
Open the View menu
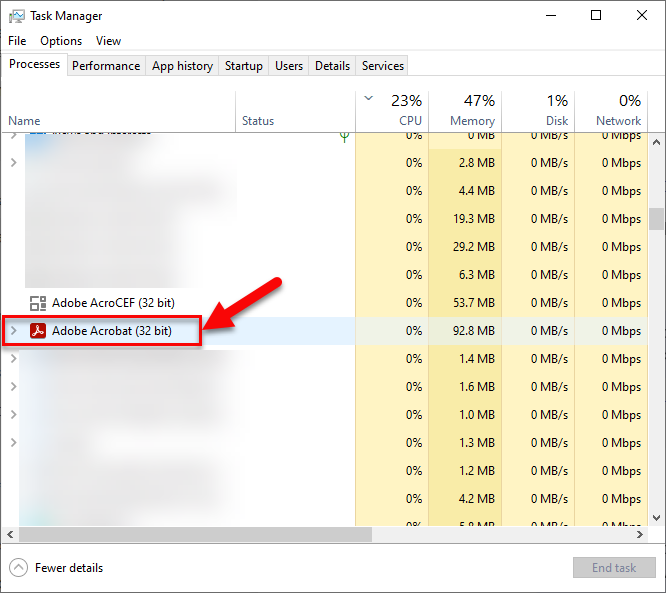pos(108,41)
